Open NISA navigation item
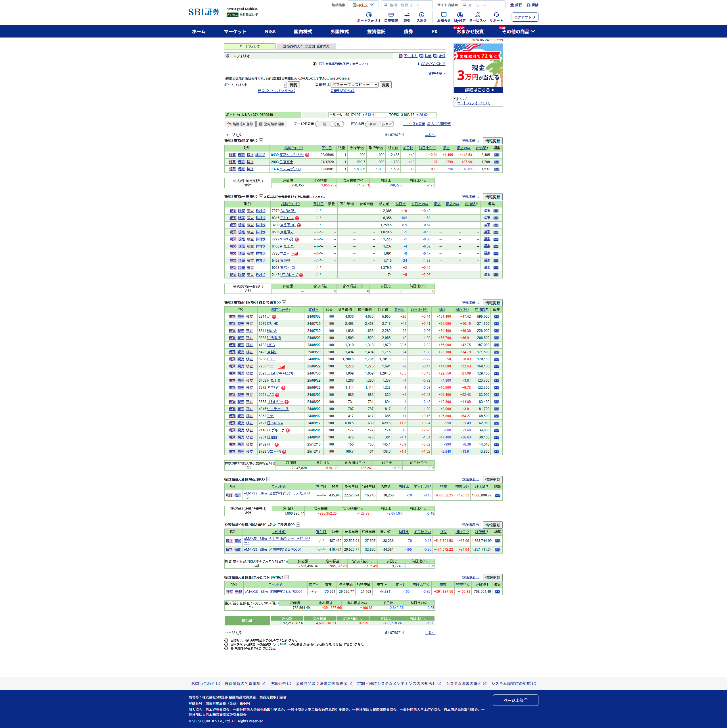This screenshot has width=727, height=728. (x=270, y=32)
